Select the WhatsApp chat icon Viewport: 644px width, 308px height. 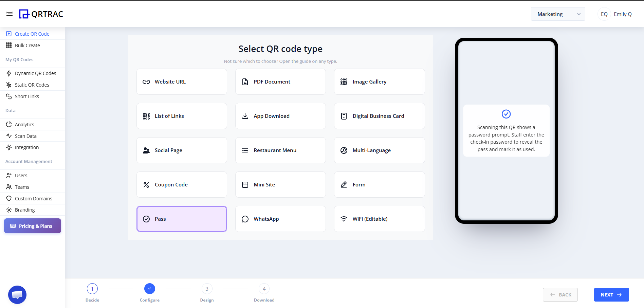click(x=245, y=219)
